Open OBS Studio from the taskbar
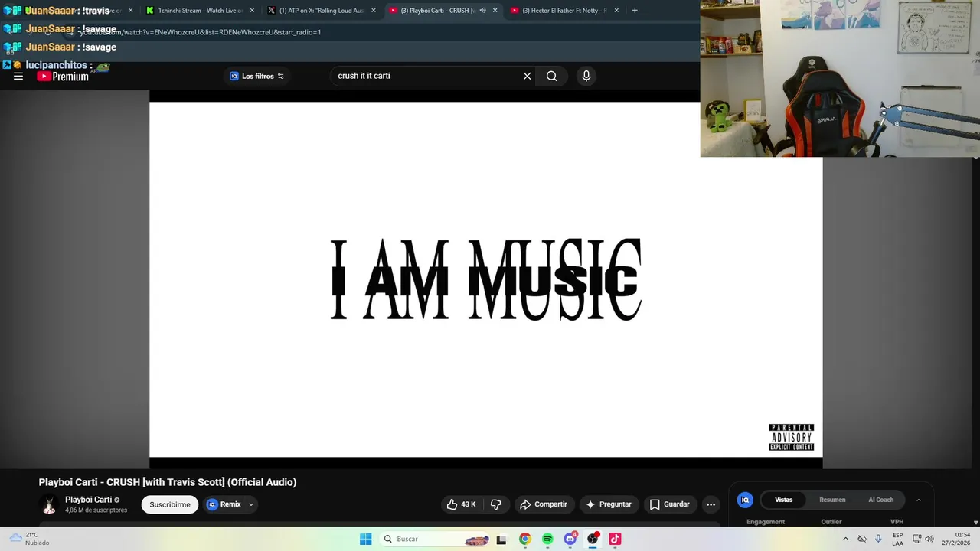 593,539
